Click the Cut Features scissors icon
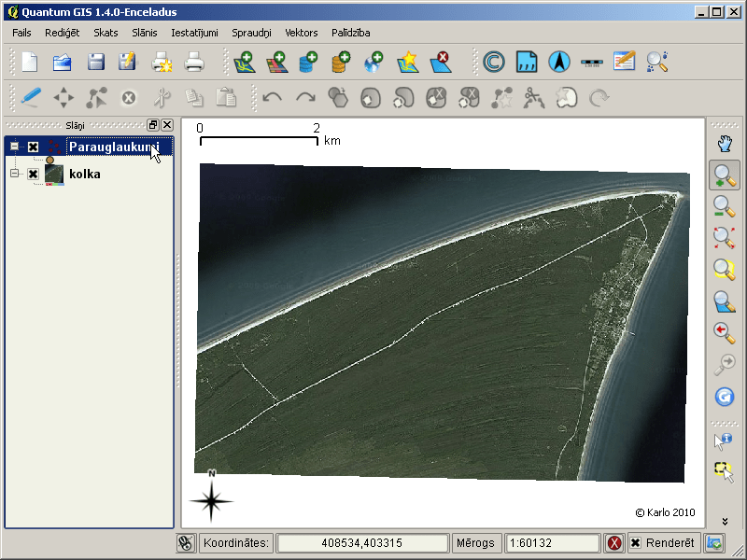747x560 pixels. coord(162,98)
